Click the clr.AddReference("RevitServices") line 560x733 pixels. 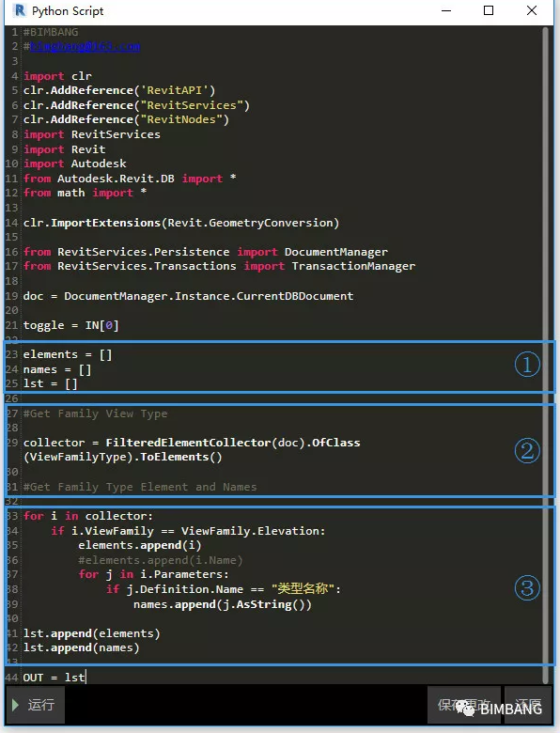point(136,105)
